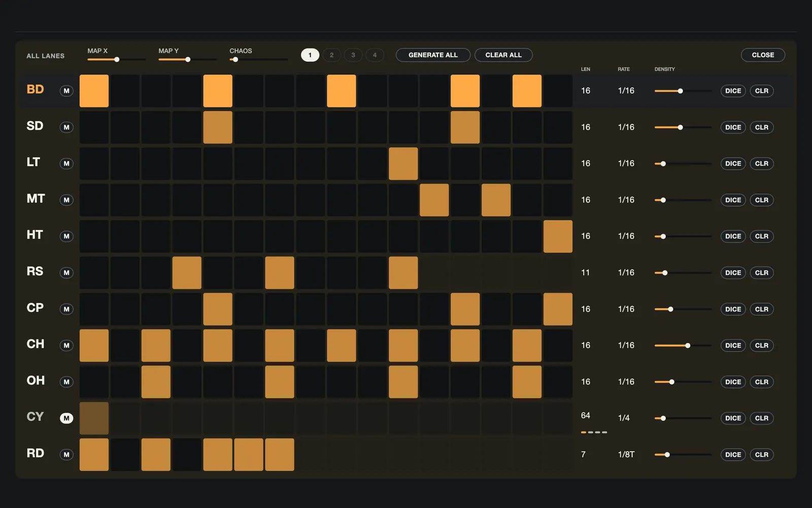Toggle mute on the LT lane
This screenshot has width=812, height=508.
pos(66,164)
